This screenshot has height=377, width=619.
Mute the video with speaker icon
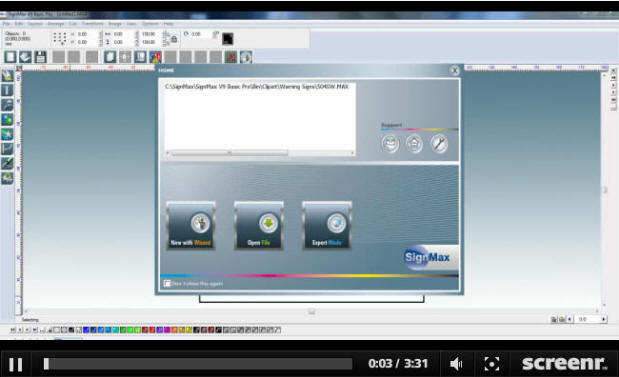pos(456,364)
